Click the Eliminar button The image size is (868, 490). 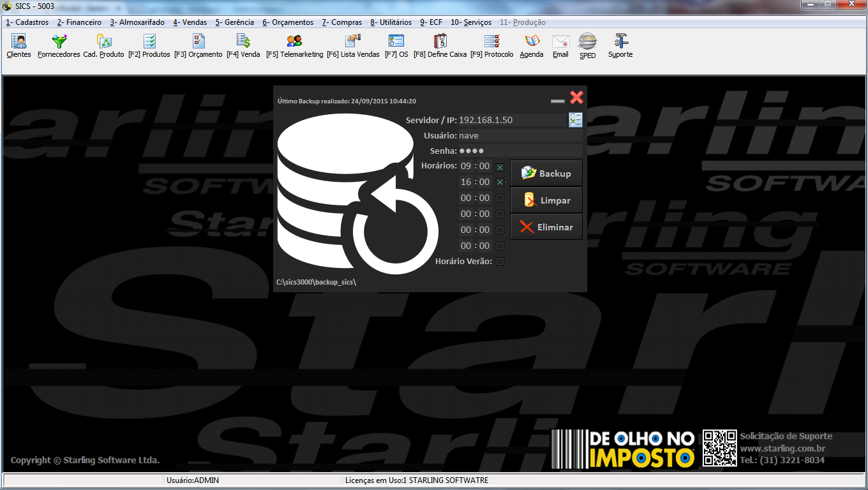coord(546,227)
